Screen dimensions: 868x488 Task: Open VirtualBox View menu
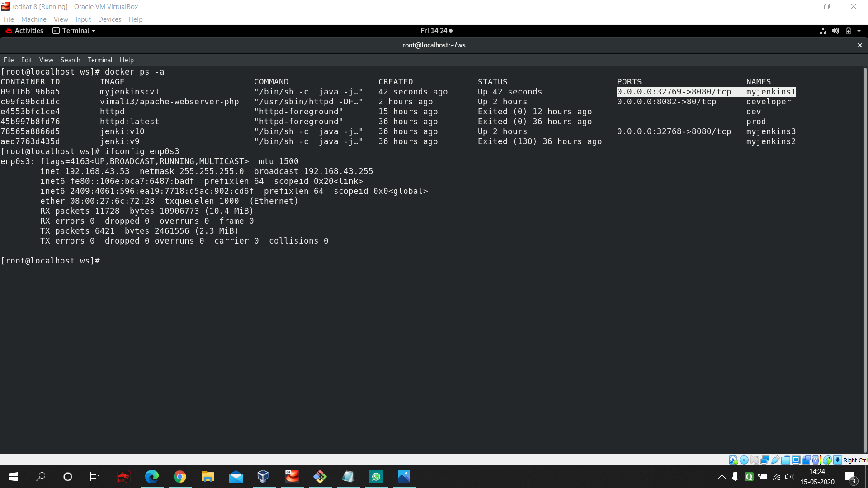click(x=61, y=19)
